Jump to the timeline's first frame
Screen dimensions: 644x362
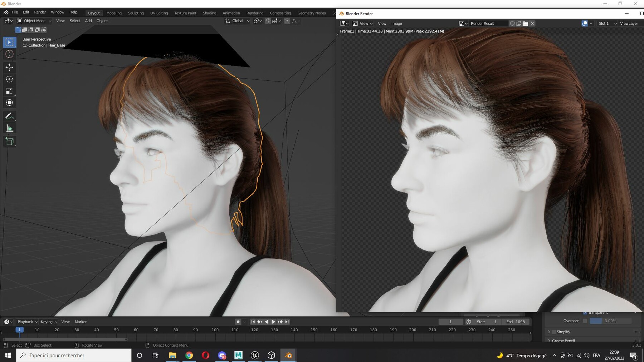click(253, 322)
